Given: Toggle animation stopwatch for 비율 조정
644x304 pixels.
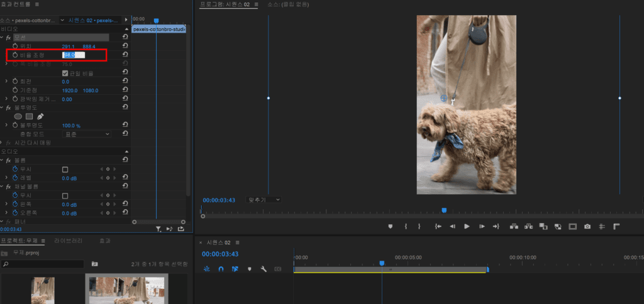Looking at the screenshot, I should pos(15,55).
